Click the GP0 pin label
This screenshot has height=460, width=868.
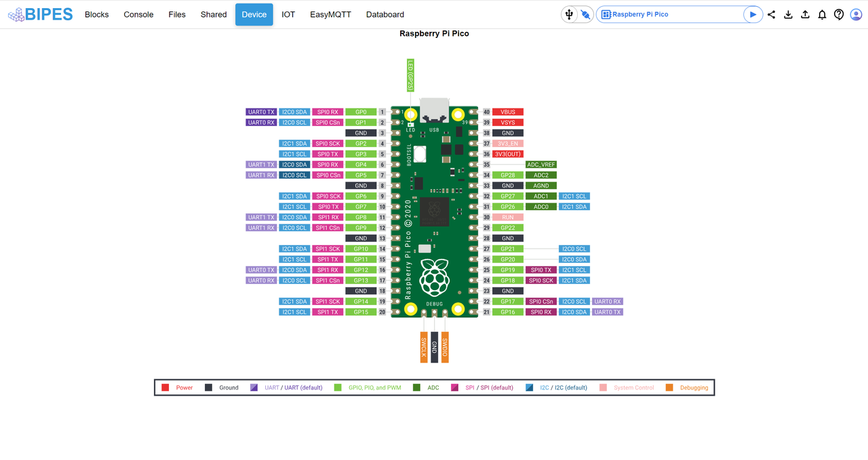(x=361, y=112)
